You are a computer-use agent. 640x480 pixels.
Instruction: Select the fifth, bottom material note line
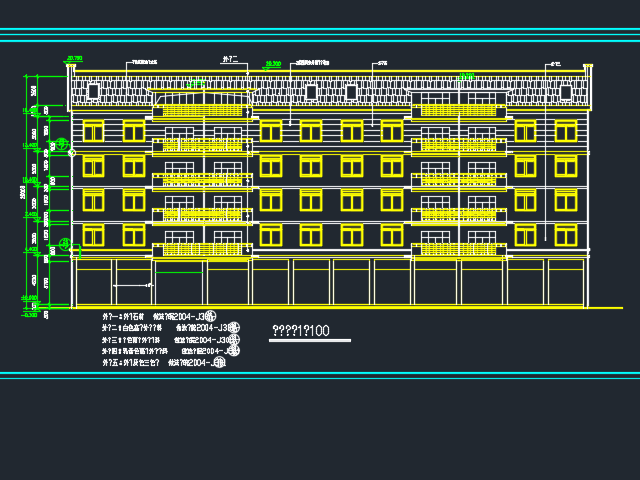(x=163, y=364)
